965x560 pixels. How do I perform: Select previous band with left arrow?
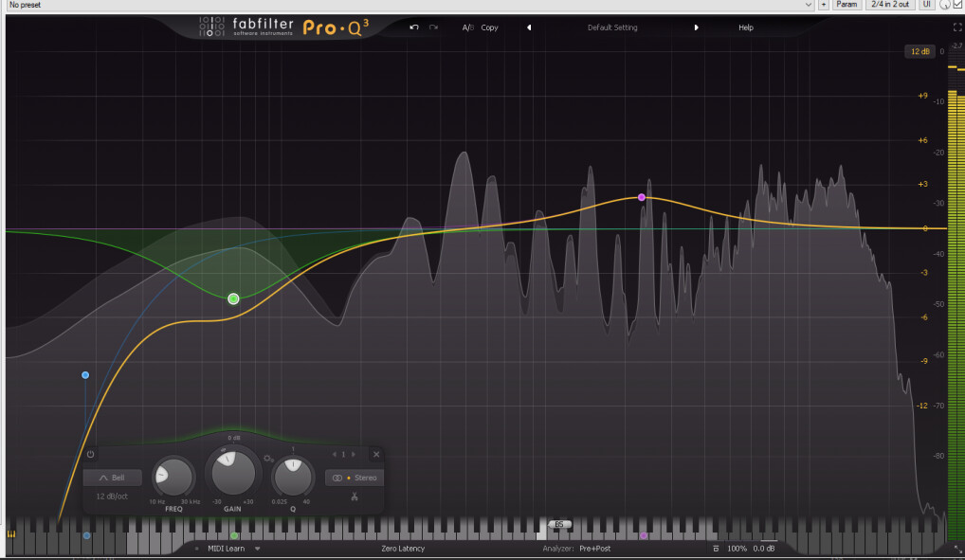335,454
